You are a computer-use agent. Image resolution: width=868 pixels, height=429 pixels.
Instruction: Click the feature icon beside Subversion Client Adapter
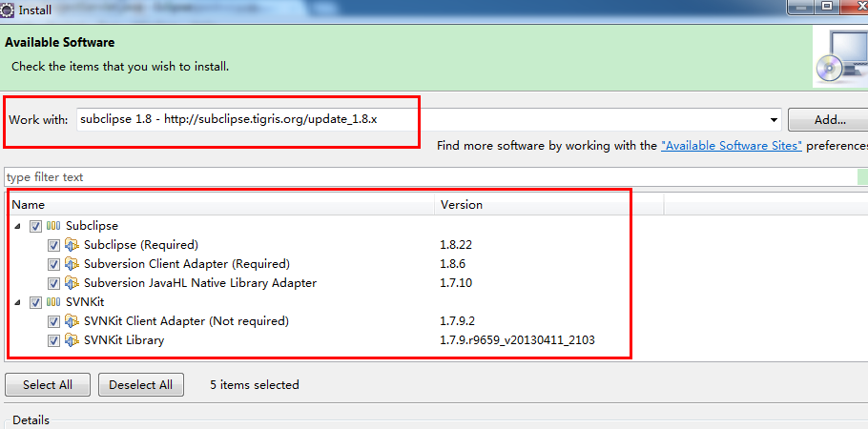(72, 263)
